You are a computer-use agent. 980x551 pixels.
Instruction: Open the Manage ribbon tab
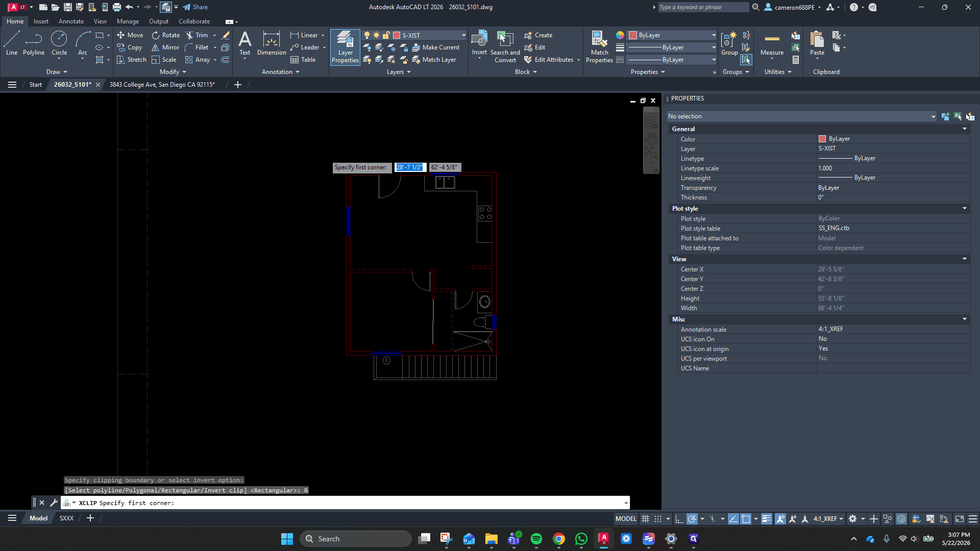coord(128,21)
